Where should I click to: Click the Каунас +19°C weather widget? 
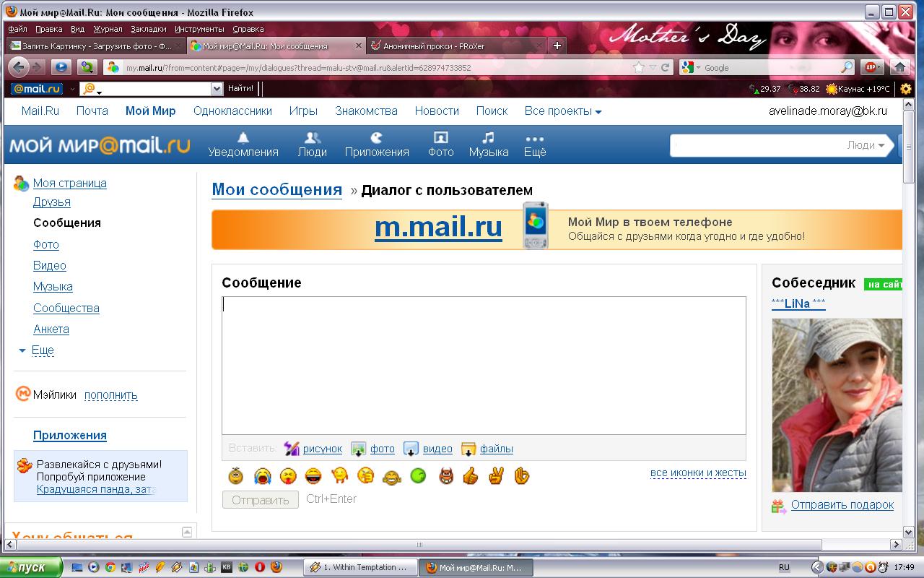point(858,89)
